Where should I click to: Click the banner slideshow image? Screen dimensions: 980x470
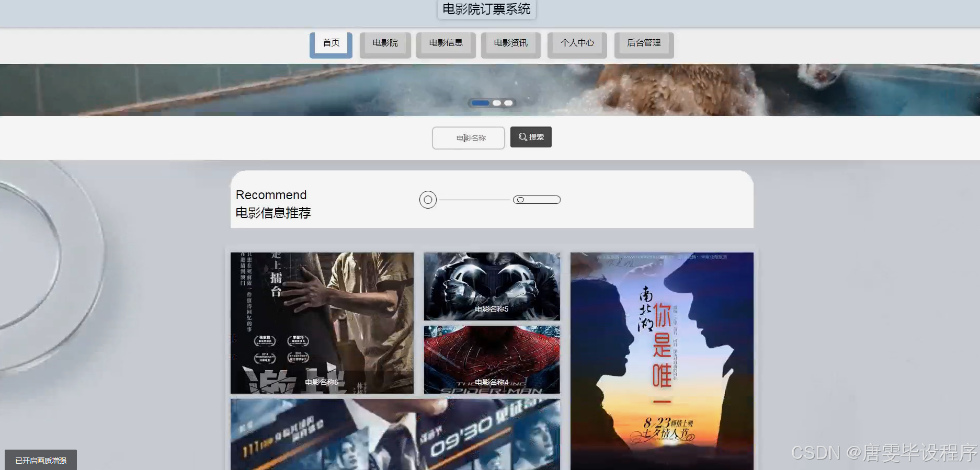pos(490,90)
